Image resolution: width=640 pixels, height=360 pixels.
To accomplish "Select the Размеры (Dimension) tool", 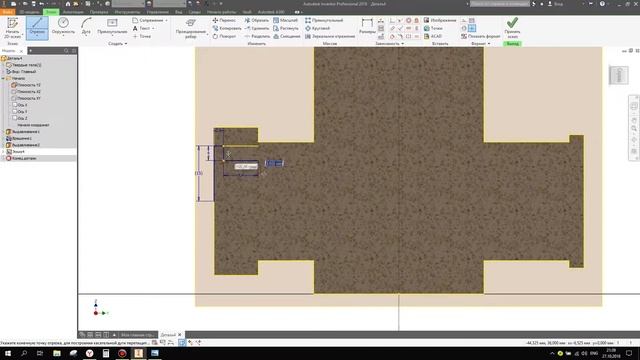I will point(367,25).
